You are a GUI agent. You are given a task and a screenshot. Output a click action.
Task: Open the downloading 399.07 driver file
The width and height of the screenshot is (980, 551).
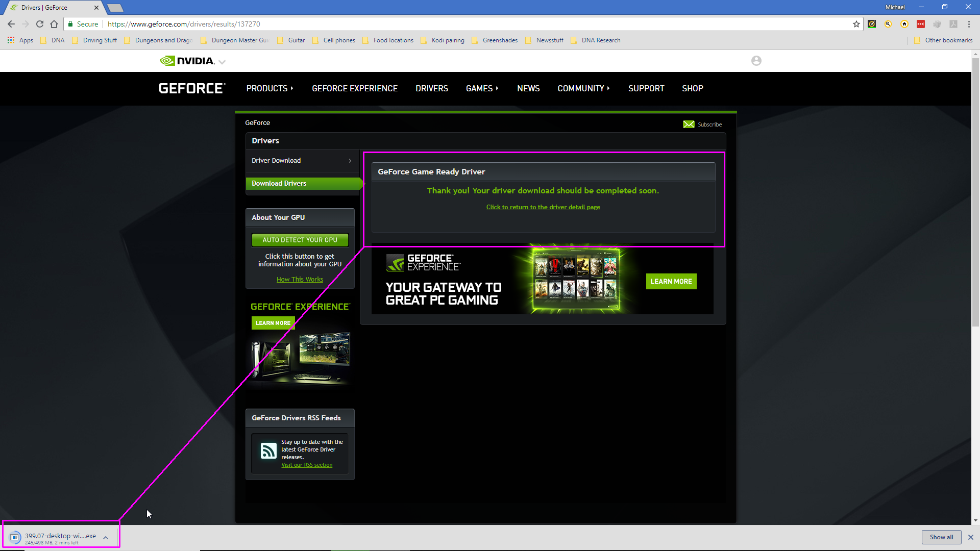[x=54, y=538]
